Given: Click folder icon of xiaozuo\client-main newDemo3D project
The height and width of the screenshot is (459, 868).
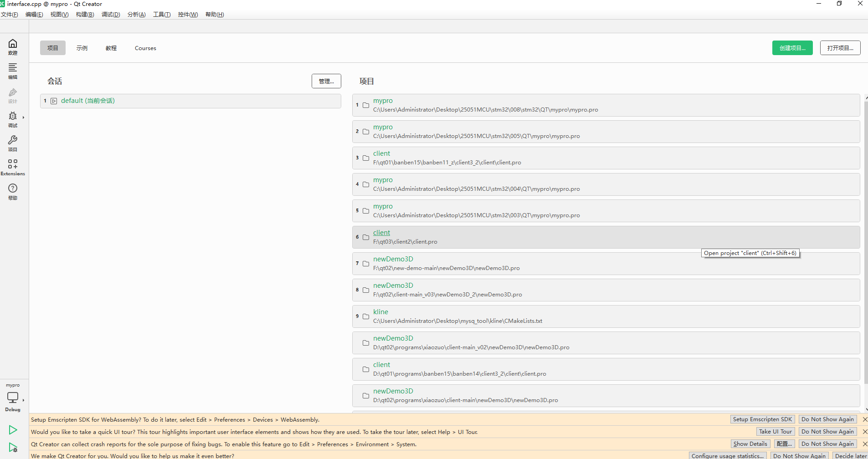Looking at the screenshot, I should tap(366, 396).
